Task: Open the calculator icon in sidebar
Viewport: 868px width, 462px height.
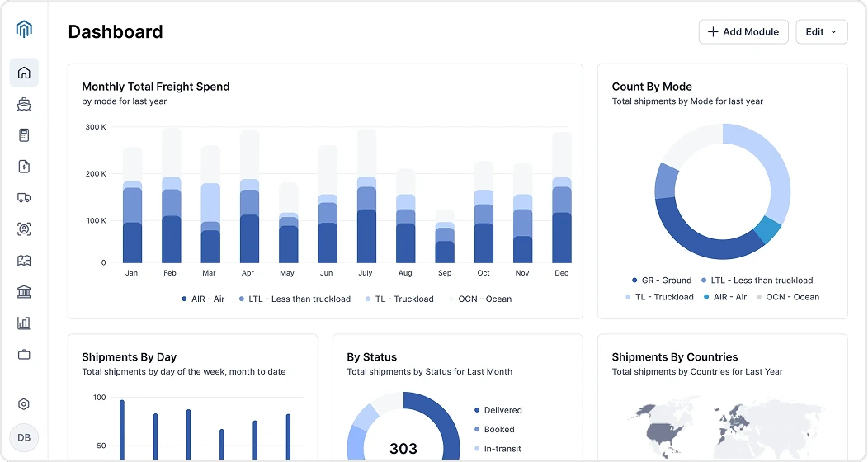Action: 24,135
